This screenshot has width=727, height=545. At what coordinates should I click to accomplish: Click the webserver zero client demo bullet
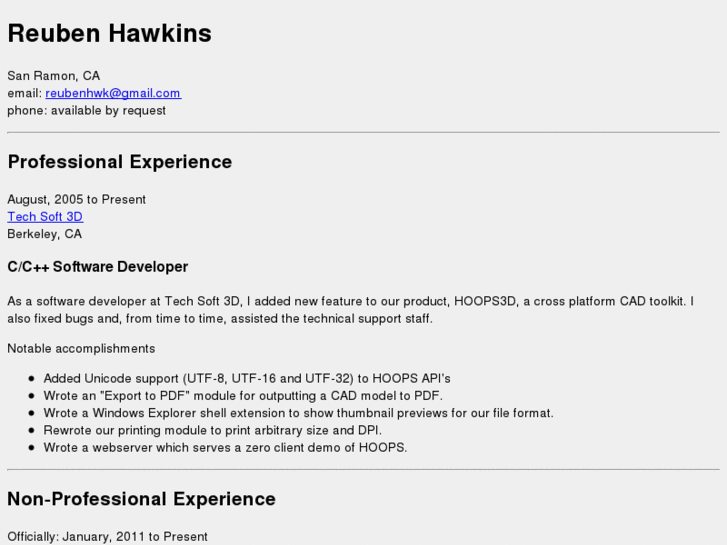tap(225, 447)
